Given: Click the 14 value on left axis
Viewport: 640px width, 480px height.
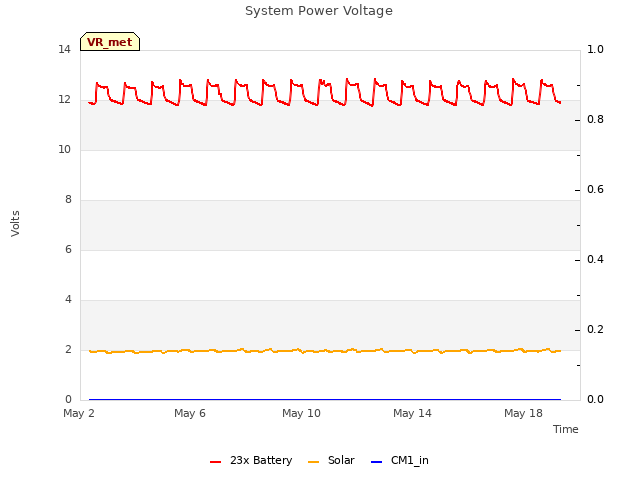Looking at the screenshot, I should click(64, 49).
